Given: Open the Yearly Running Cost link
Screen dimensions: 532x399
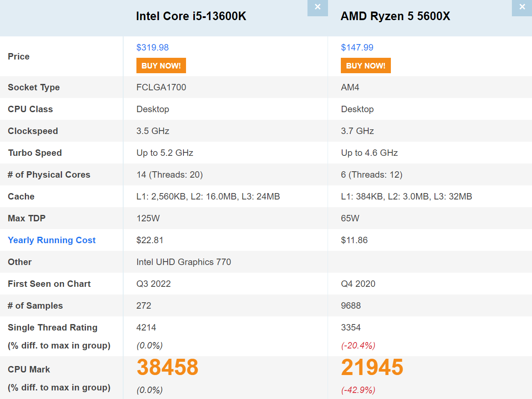Looking at the screenshot, I should coord(52,240).
